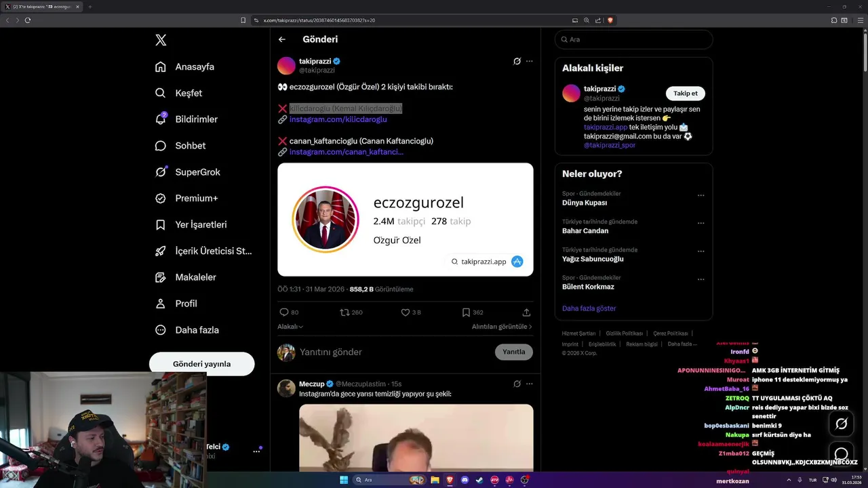The image size is (868, 488).
Task: Open OBS Studio from the taskbar
Action: [525, 480]
